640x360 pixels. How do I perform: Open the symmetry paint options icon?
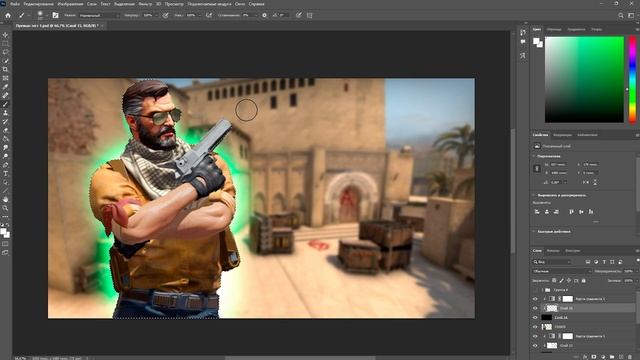click(x=309, y=15)
